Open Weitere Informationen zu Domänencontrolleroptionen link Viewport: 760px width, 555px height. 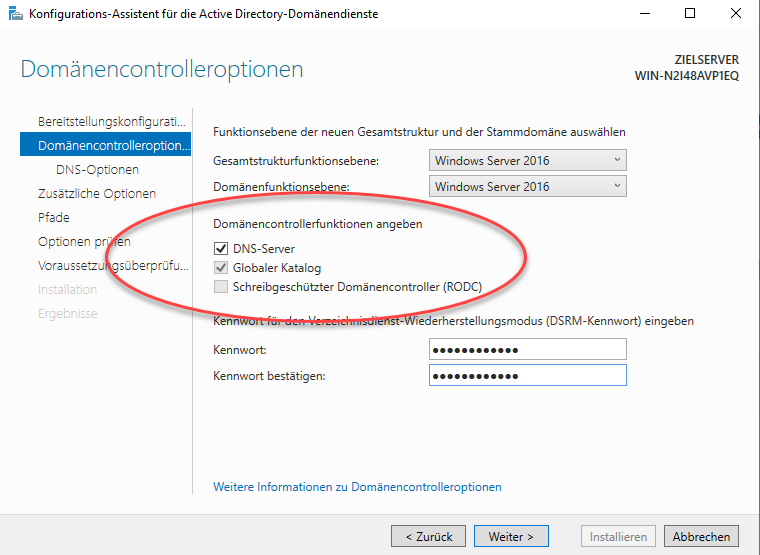click(x=357, y=487)
